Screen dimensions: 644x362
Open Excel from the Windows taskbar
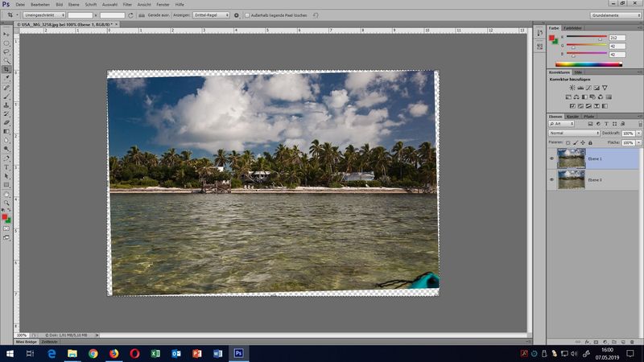pos(155,353)
